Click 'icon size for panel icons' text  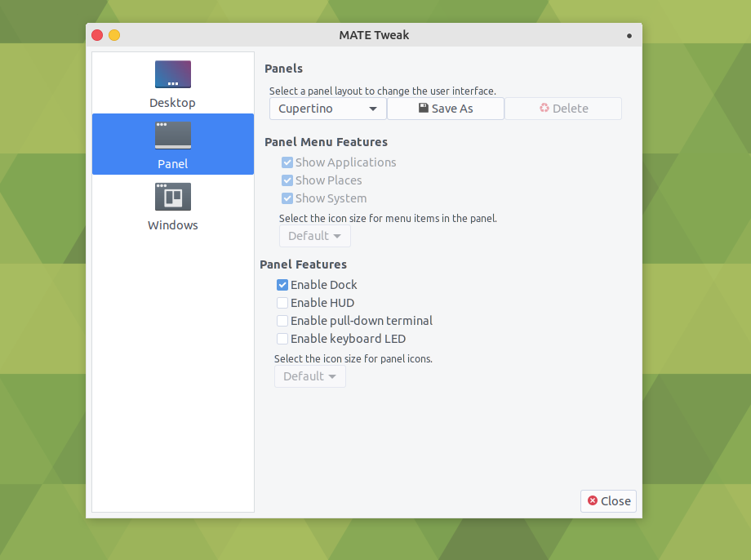353,359
